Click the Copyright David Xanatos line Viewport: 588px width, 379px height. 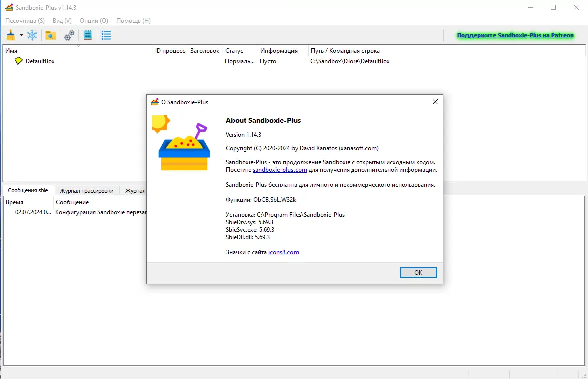302,148
